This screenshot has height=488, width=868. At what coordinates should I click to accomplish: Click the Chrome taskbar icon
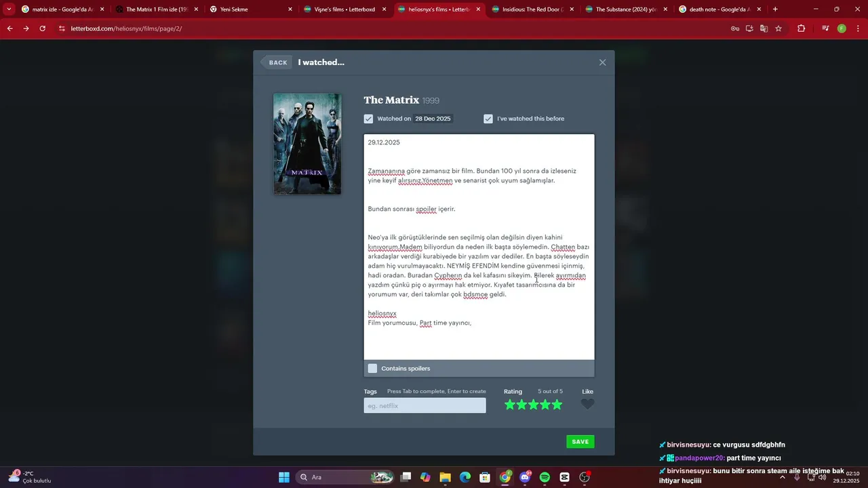click(505, 477)
